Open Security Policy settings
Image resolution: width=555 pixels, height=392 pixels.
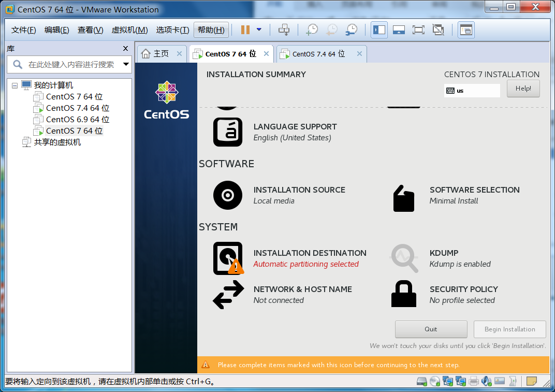445,295
